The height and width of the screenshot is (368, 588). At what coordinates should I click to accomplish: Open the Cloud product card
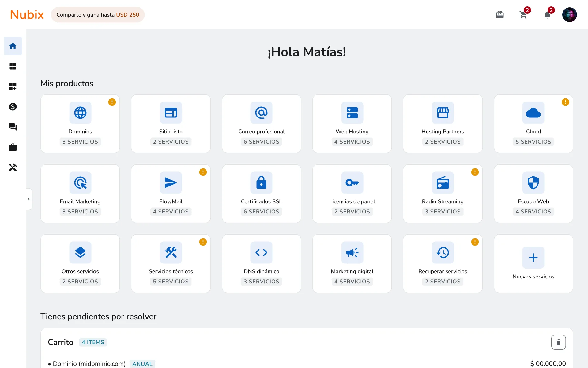tap(533, 124)
